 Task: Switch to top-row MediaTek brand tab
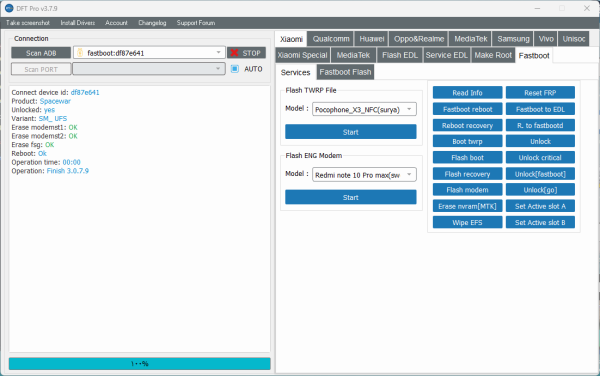471,39
